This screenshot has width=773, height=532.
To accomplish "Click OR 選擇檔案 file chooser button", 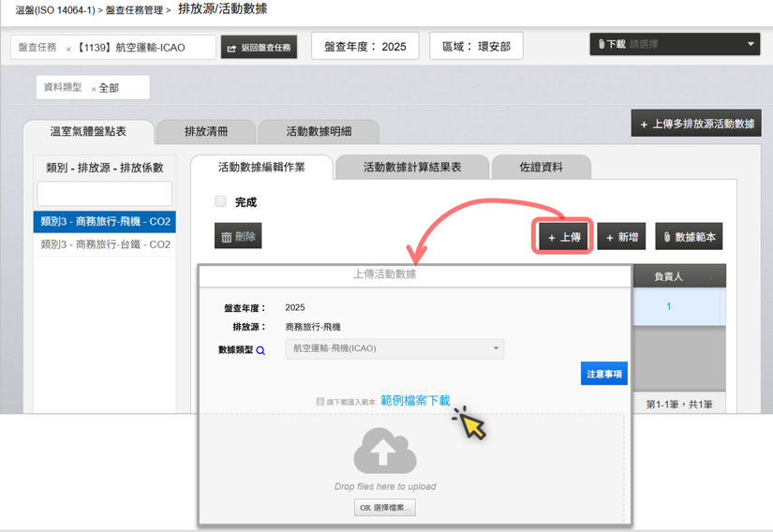I will click(x=384, y=508).
